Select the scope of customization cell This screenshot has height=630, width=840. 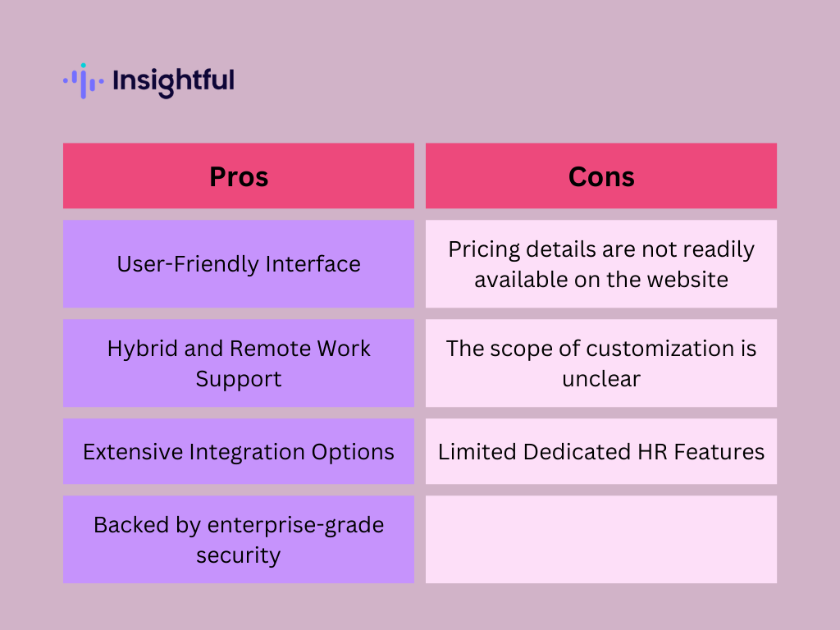click(601, 363)
